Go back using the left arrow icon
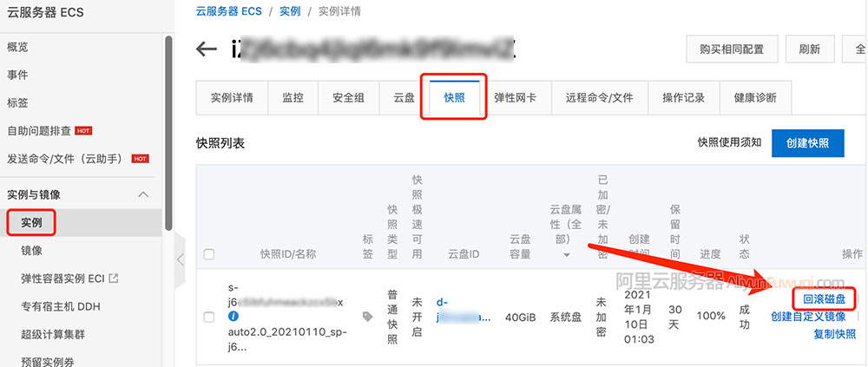Viewport: 868px width, 367px height. point(206,49)
